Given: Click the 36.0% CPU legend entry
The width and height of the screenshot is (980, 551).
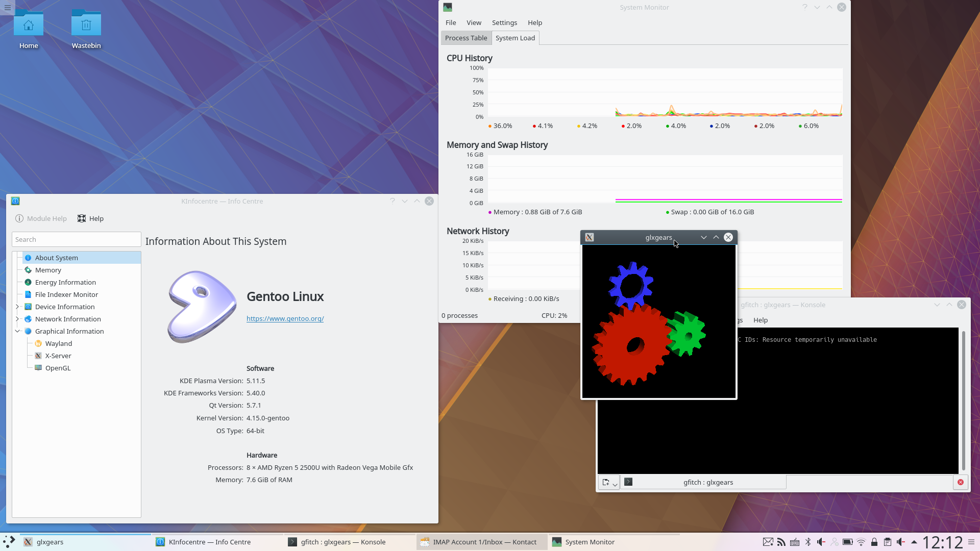Looking at the screenshot, I should pos(500,126).
